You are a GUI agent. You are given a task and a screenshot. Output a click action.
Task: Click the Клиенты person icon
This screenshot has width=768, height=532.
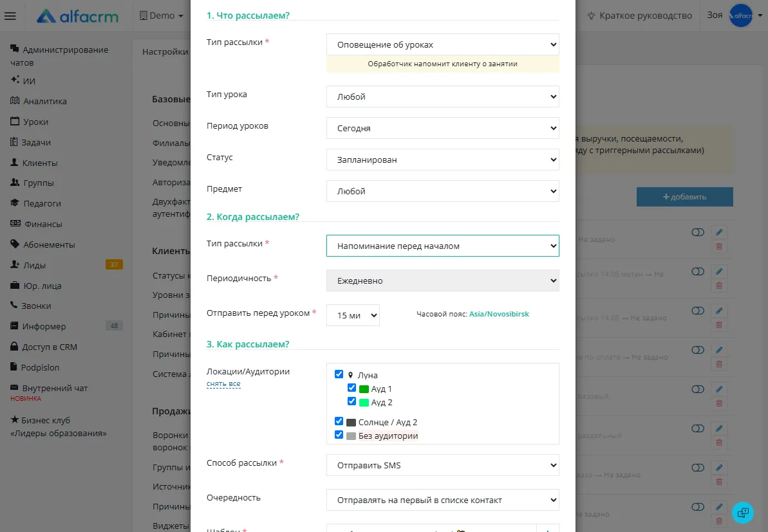tap(14, 163)
